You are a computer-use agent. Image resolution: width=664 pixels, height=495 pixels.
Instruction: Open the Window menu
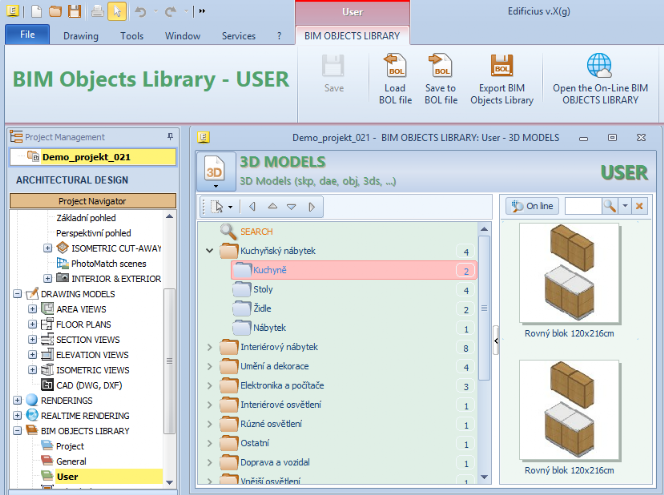point(183,36)
